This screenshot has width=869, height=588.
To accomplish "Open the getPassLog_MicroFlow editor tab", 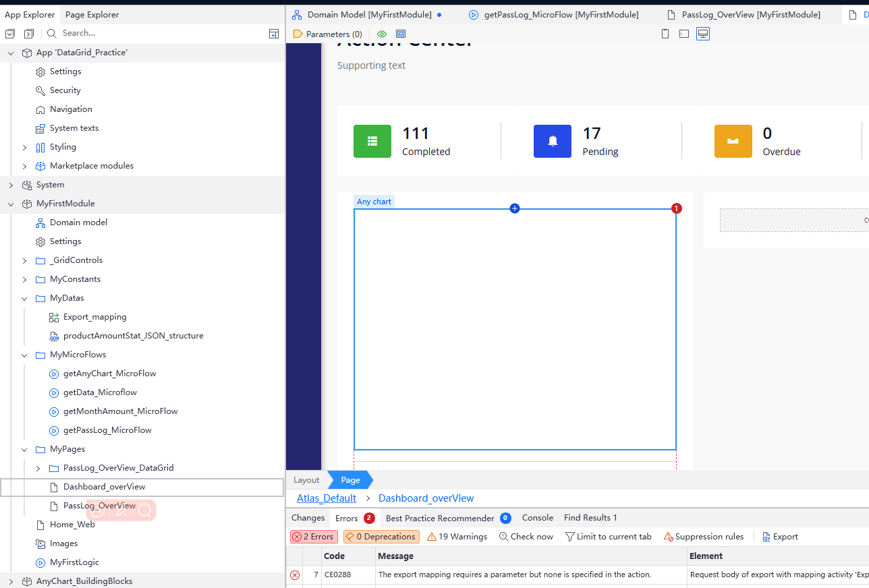I will pos(554,15).
